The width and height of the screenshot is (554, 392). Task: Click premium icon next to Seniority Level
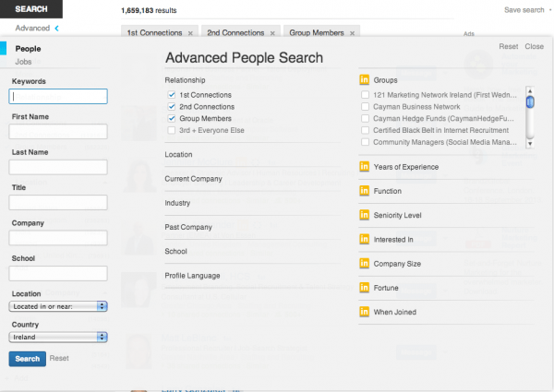[365, 215]
